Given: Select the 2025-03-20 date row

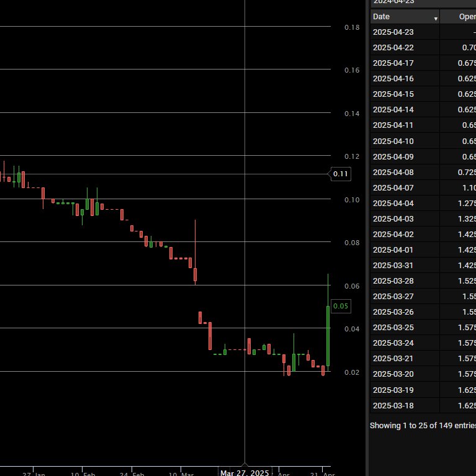Looking at the screenshot, I should (x=423, y=374).
